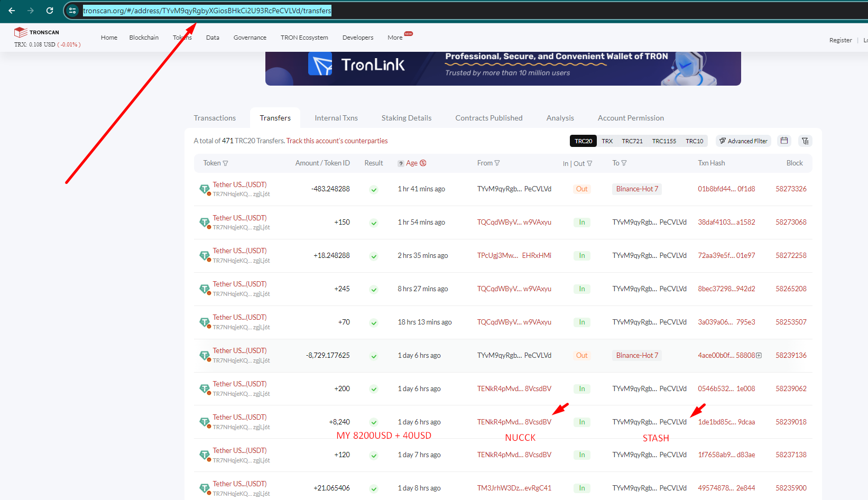Open transaction hash 8bec37298...942d2
This screenshot has width=868, height=500.
(726, 289)
